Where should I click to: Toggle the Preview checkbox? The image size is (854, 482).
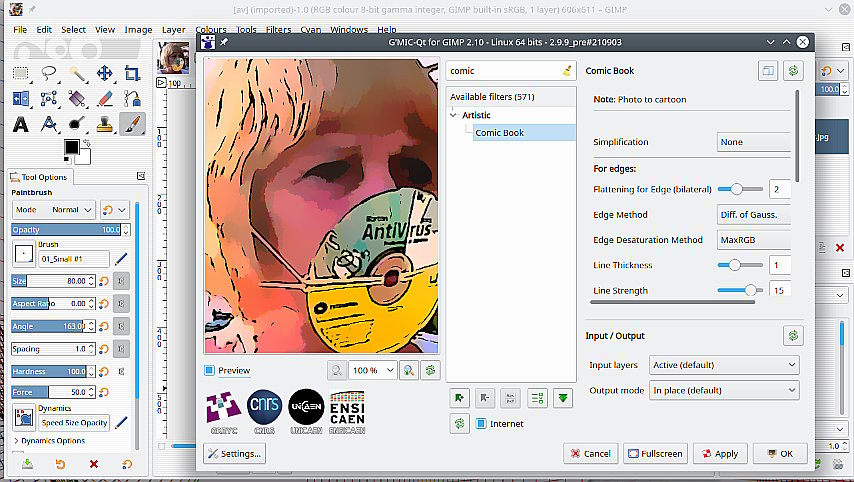210,370
